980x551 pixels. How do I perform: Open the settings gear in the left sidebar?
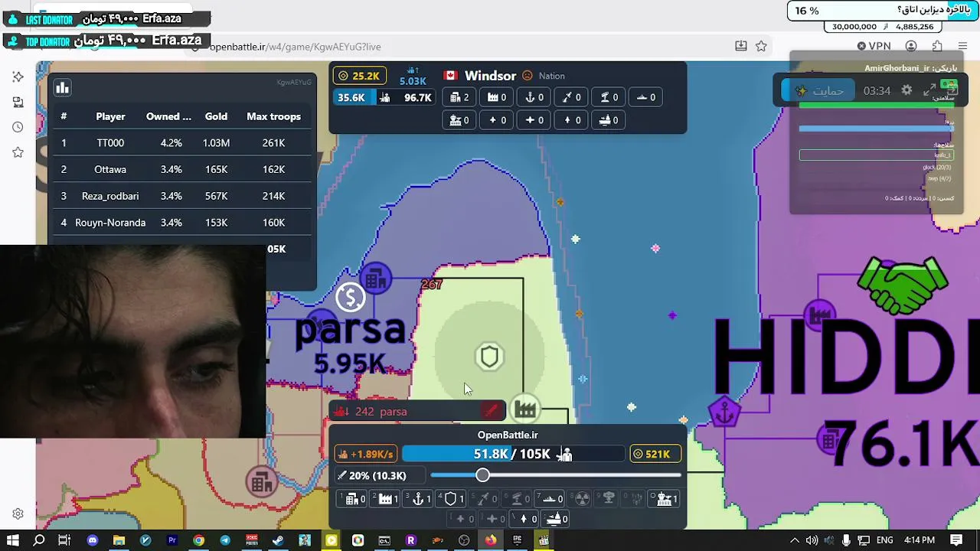pos(18,514)
